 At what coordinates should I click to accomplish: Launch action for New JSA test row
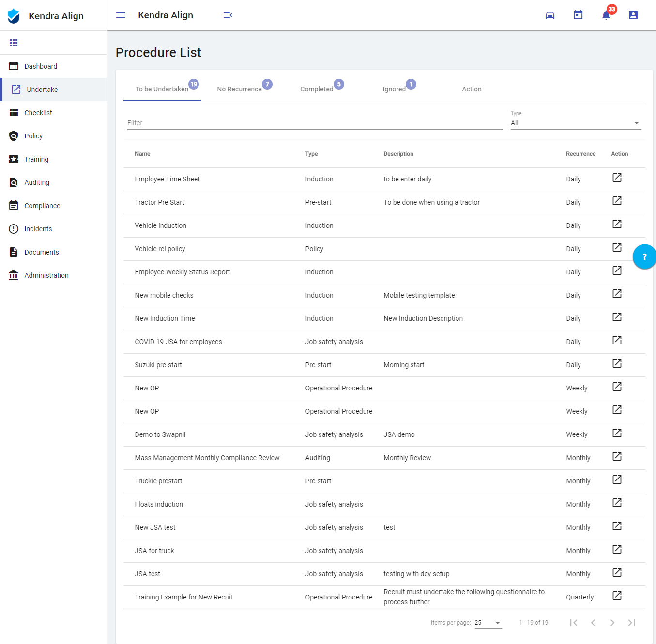(x=617, y=526)
